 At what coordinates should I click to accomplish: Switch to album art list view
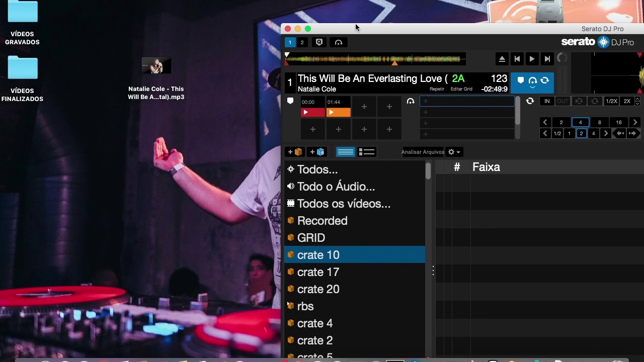coord(367,152)
